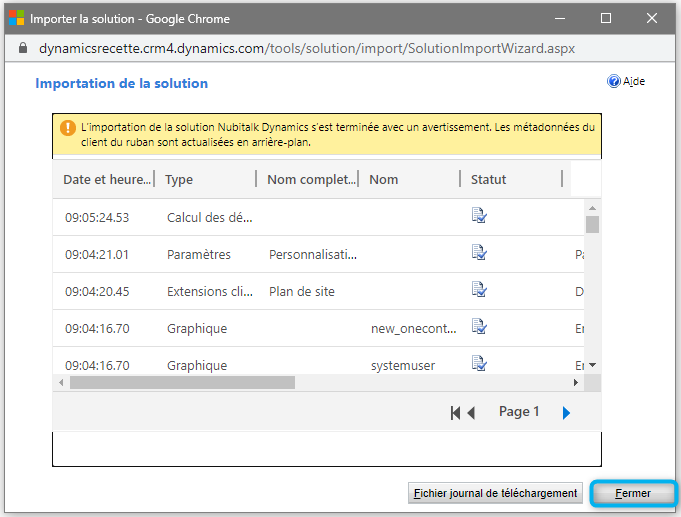Sort by Date et heure column header
The width and height of the screenshot is (681, 517).
(x=107, y=179)
